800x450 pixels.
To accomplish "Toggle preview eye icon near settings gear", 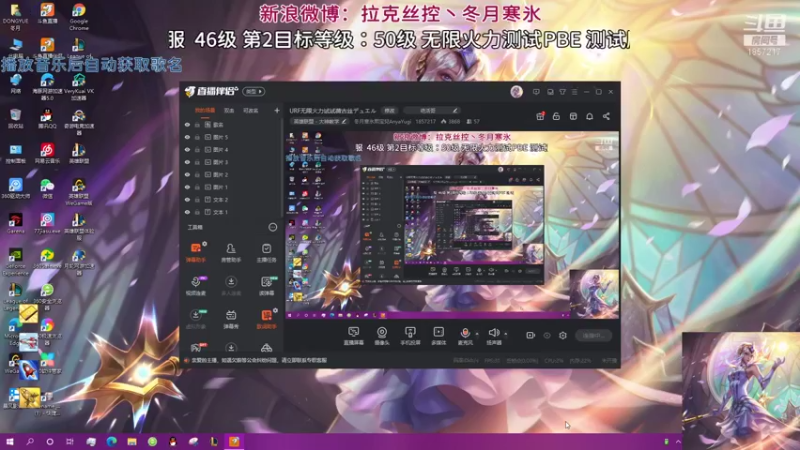I will [547, 335].
